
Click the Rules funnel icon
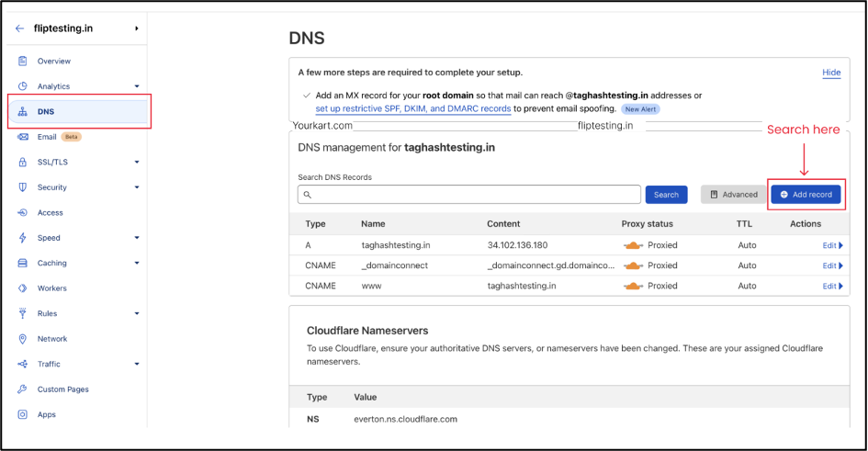(22, 313)
